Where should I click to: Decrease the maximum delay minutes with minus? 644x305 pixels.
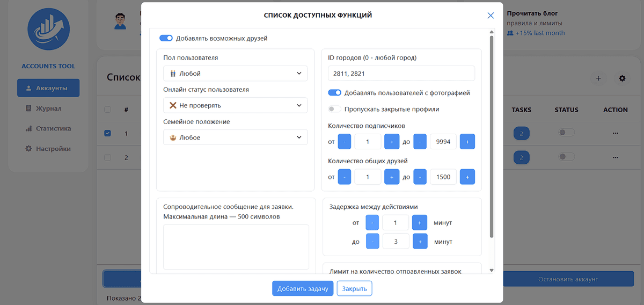tap(372, 242)
